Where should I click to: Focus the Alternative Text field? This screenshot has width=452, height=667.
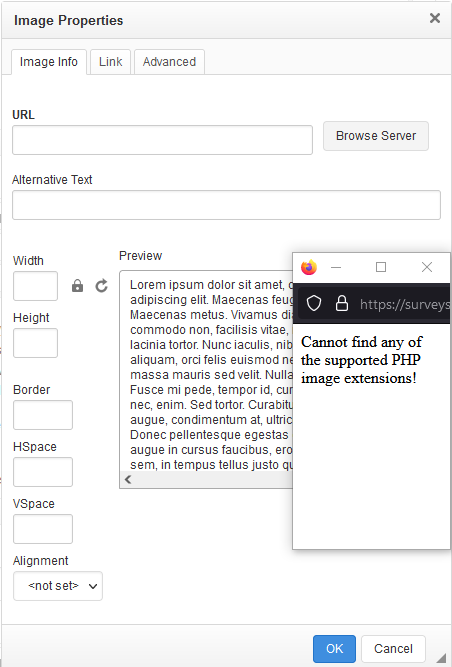[226, 205]
